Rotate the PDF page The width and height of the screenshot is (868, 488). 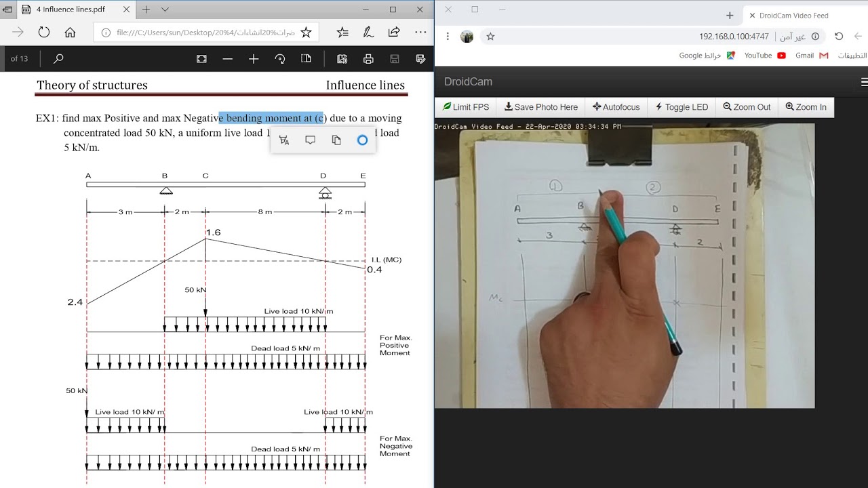[280, 59]
